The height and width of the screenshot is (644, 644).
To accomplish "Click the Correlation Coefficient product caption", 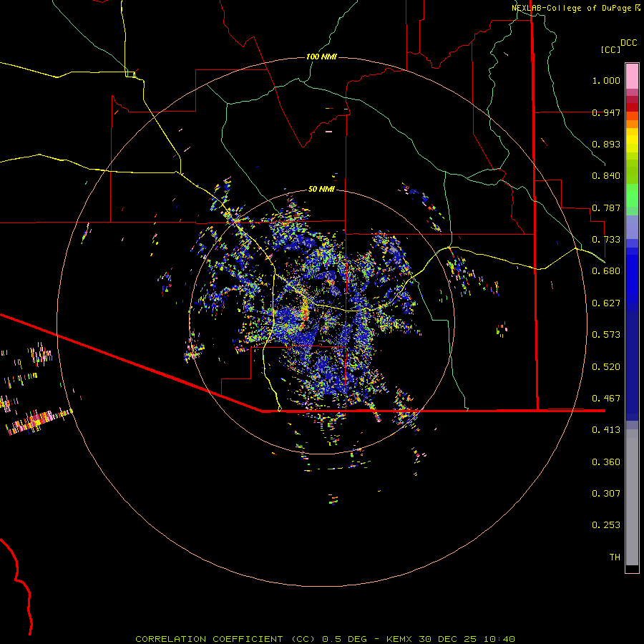I will click(x=326, y=639).
